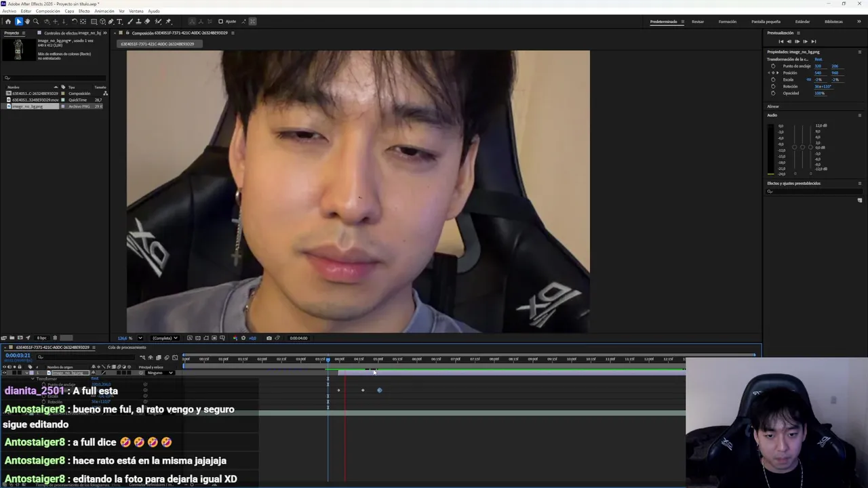The width and height of the screenshot is (868, 488).
Task: Click the right audio level slider knob
Action: pos(810,147)
